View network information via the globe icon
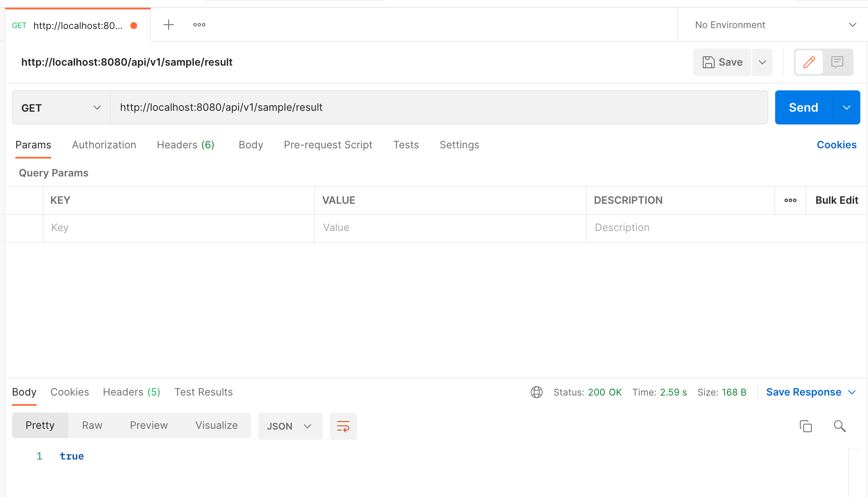 (x=537, y=392)
